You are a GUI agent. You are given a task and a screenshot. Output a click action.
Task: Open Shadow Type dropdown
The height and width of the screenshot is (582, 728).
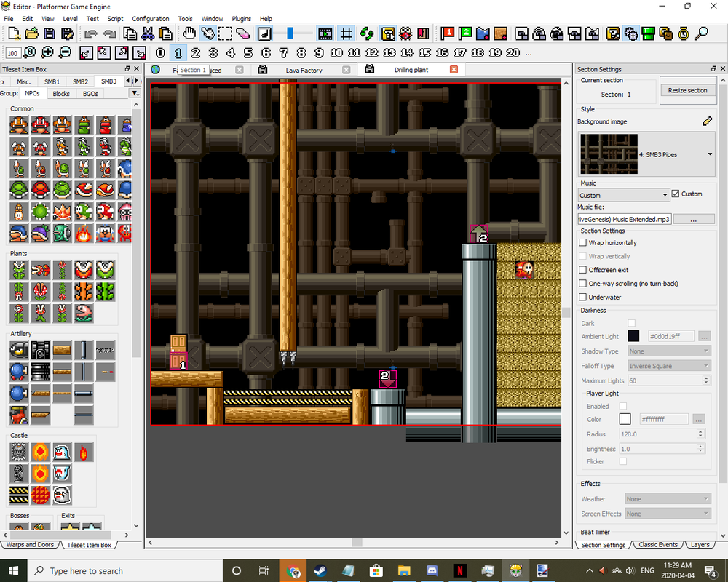pos(669,351)
